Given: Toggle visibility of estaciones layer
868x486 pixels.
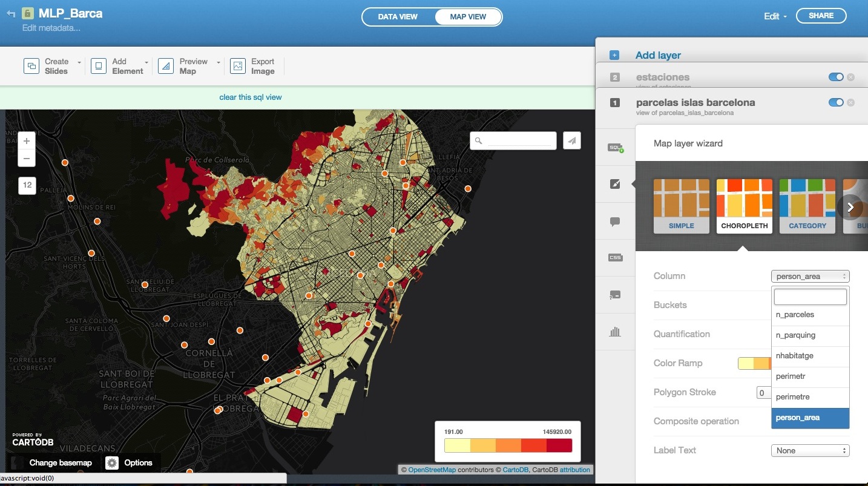Looking at the screenshot, I should tap(835, 77).
